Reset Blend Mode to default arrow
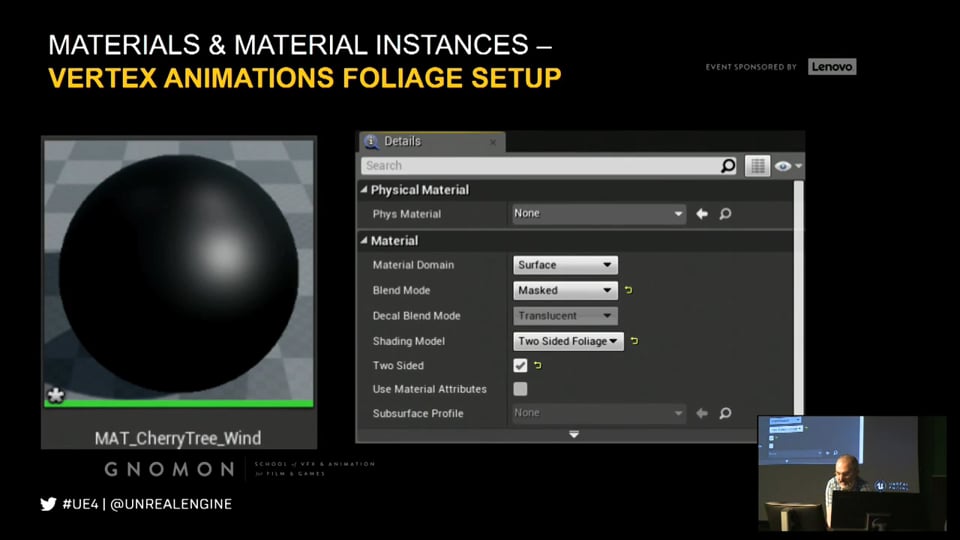This screenshot has height=540, width=960. (x=629, y=290)
